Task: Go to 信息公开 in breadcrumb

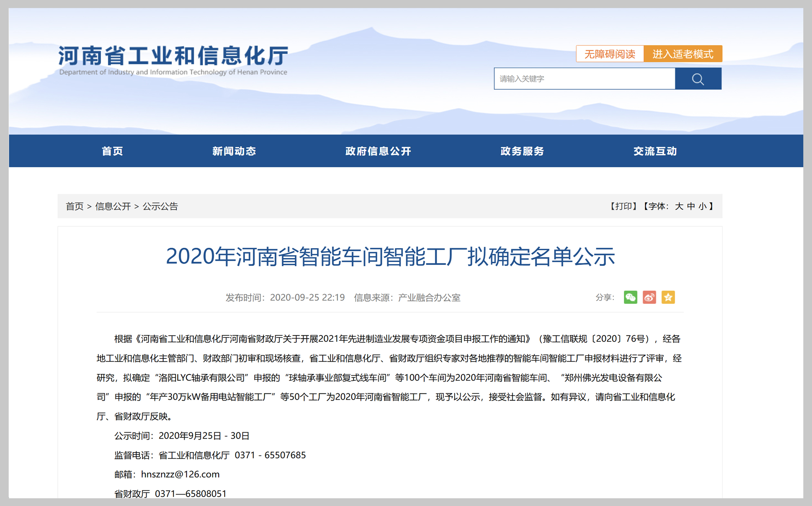Action: (x=113, y=206)
